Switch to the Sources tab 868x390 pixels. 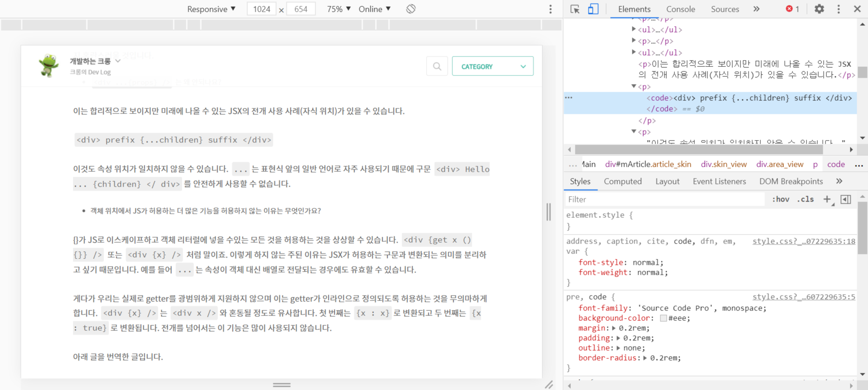725,9
